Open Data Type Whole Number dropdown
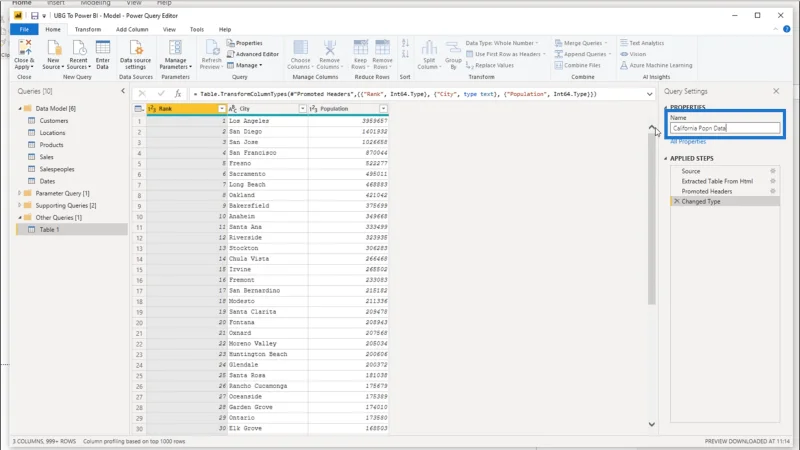 click(x=502, y=43)
